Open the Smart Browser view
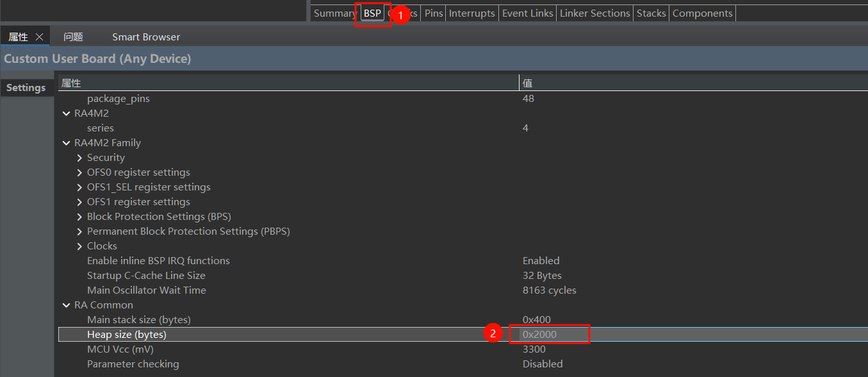 pos(146,37)
